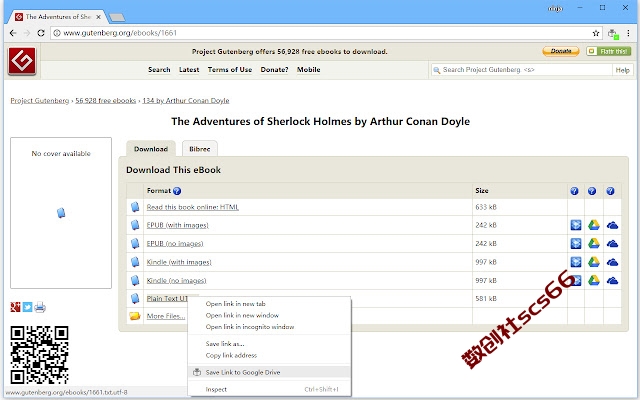Open Read this book online: HTML
Viewport: 640px width, 400px height.
[x=193, y=207]
